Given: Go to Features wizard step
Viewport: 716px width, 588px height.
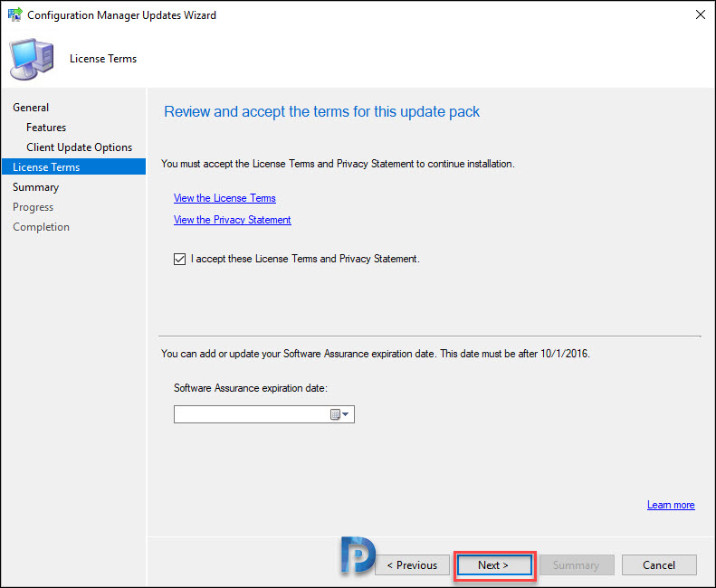Looking at the screenshot, I should tap(46, 128).
